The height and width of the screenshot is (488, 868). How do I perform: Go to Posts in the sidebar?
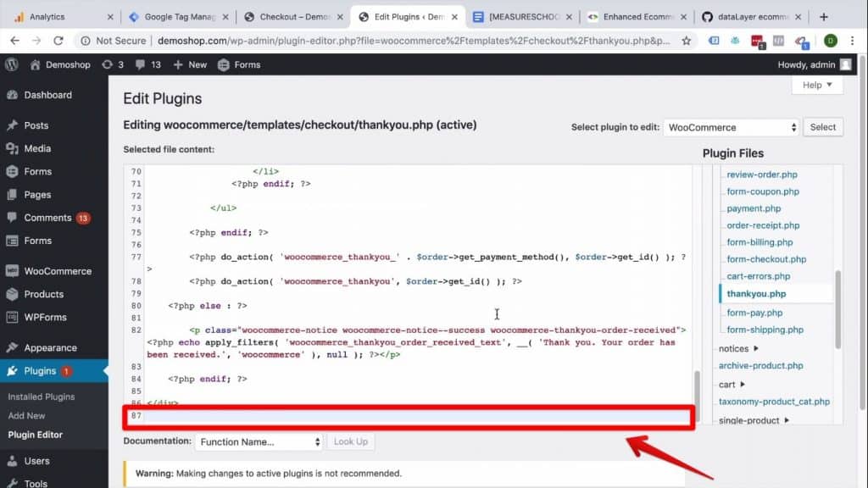pyautogui.click(x=36, y=125)
